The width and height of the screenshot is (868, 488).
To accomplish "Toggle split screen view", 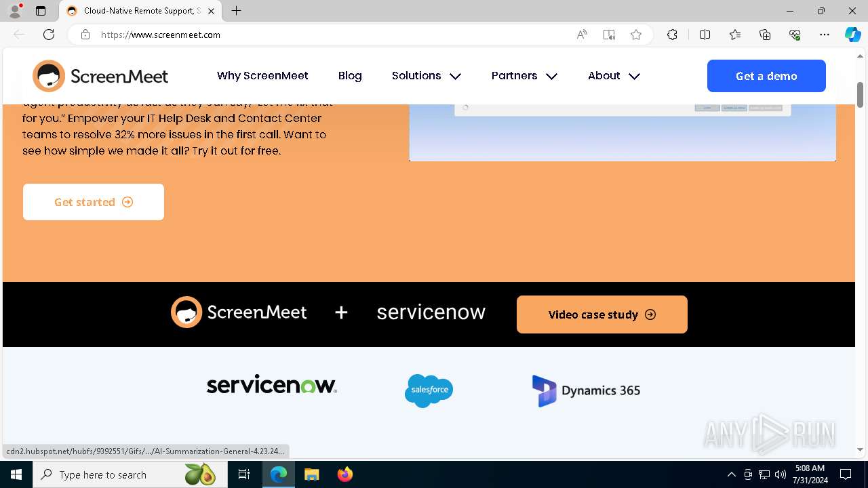I will point(705,35).
